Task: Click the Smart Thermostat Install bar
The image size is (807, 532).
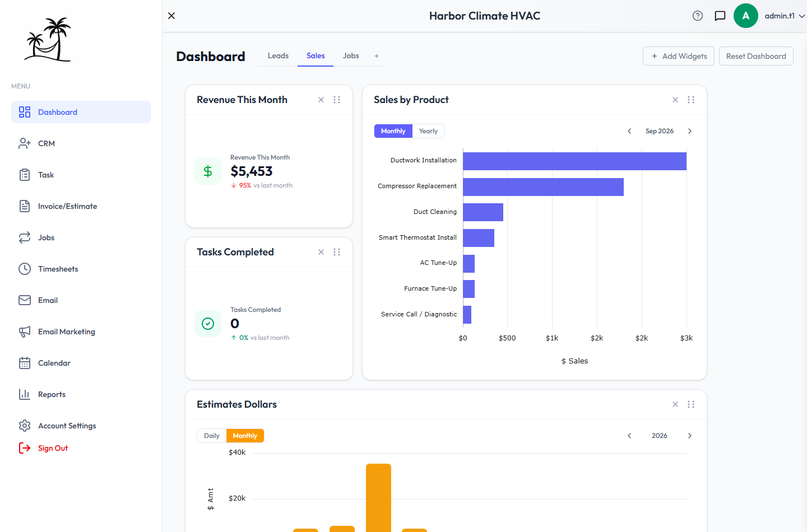Action: [479, 238]
